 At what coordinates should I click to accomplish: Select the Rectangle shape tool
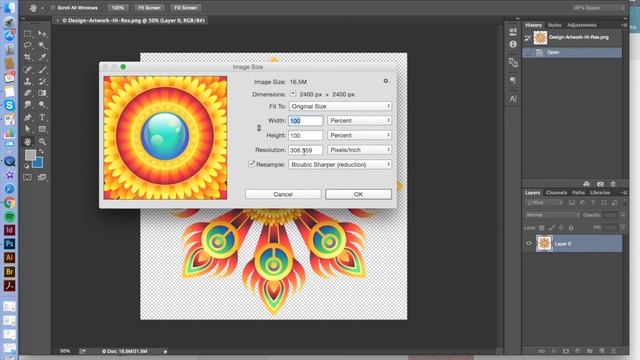[42, 129]
